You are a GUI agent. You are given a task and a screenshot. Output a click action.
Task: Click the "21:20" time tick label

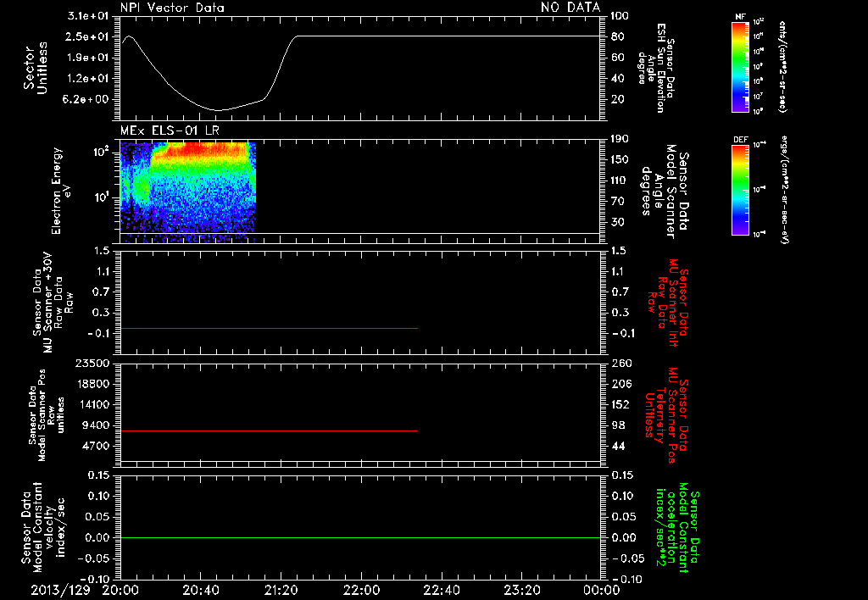tap(281, 590)
